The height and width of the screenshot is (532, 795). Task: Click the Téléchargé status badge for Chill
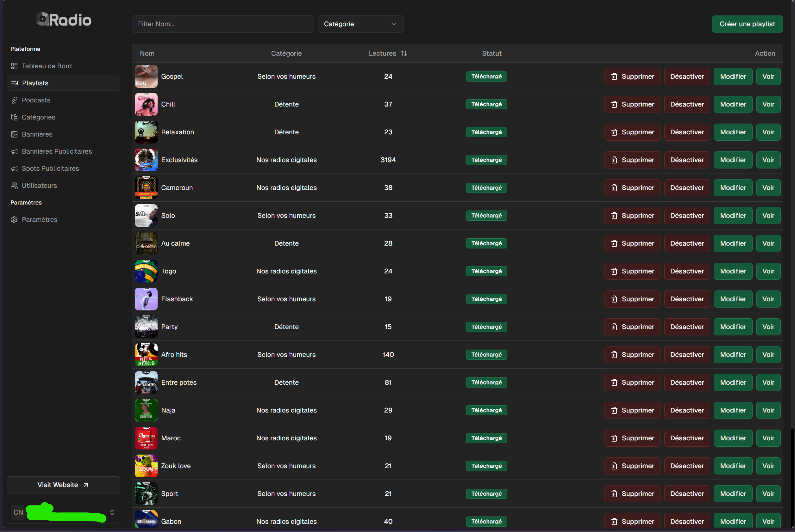[486, 104]
